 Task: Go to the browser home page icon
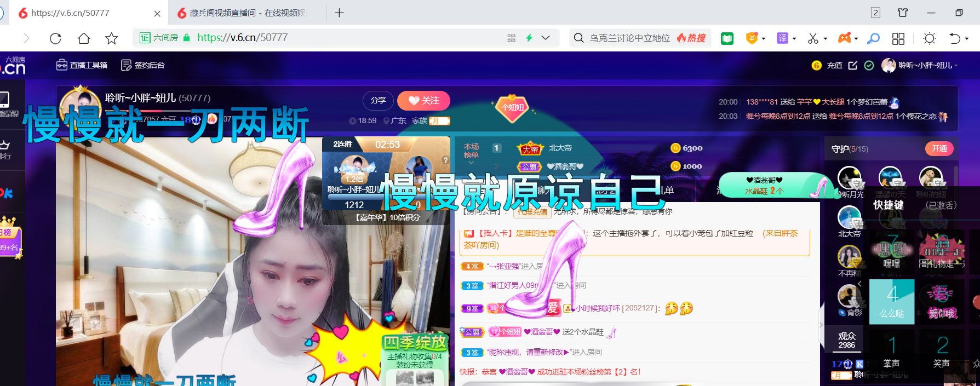point(84,38)
